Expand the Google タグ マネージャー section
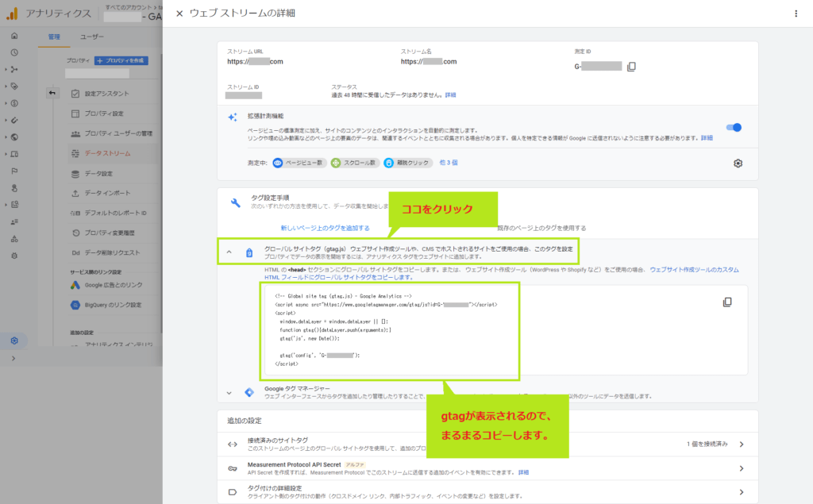Viewport: 813px width, 504px height. pyautogui.click(x=229, y=393)
